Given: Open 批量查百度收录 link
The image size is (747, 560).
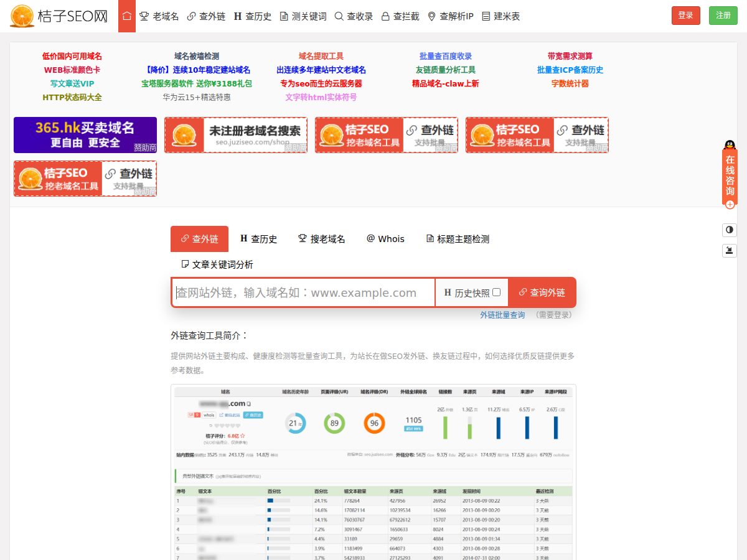Looking at the screenshot, I should point(446,56).
